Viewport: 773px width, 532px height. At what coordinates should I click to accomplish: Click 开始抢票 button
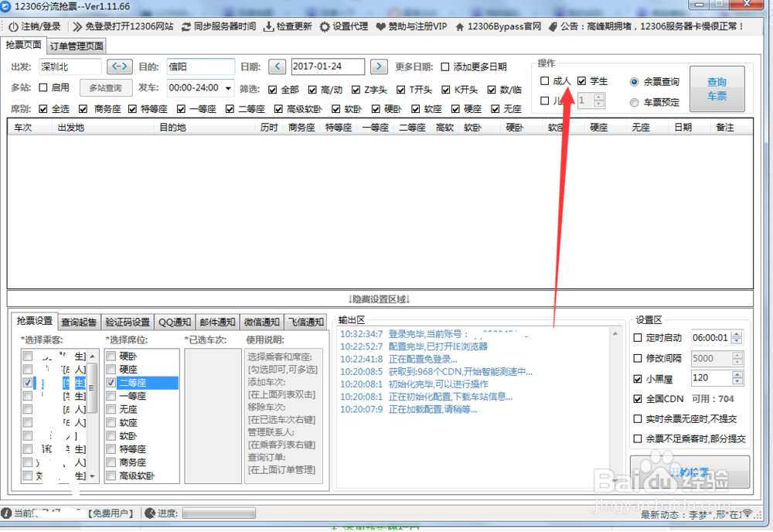pos(690,472)
